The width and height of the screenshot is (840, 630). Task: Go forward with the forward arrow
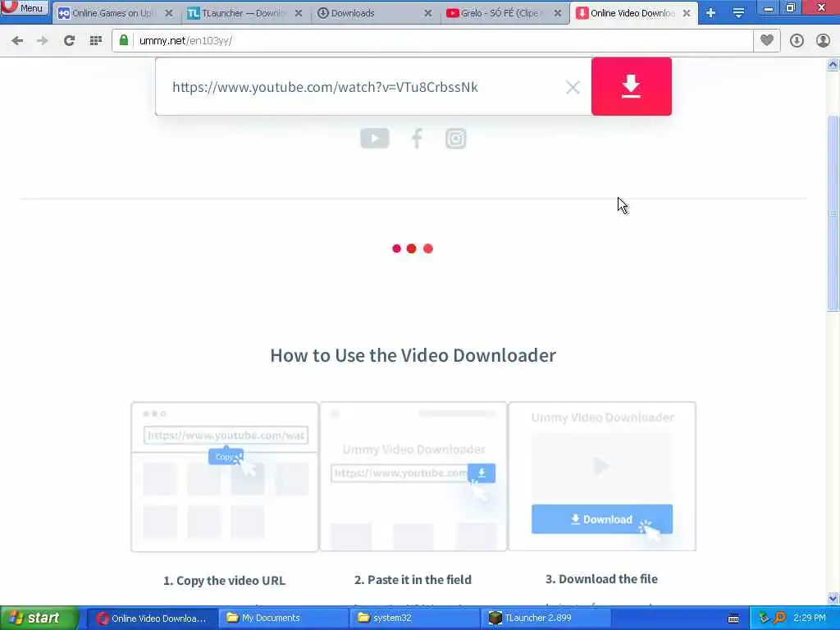pyautogui.click(x=43, y=41)
